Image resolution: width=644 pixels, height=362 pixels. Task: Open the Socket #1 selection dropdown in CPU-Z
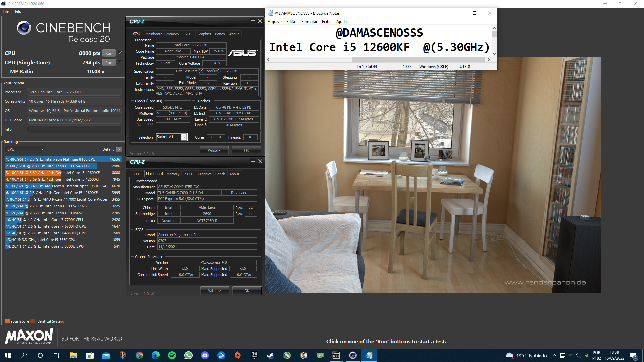[x=184, y=137]
